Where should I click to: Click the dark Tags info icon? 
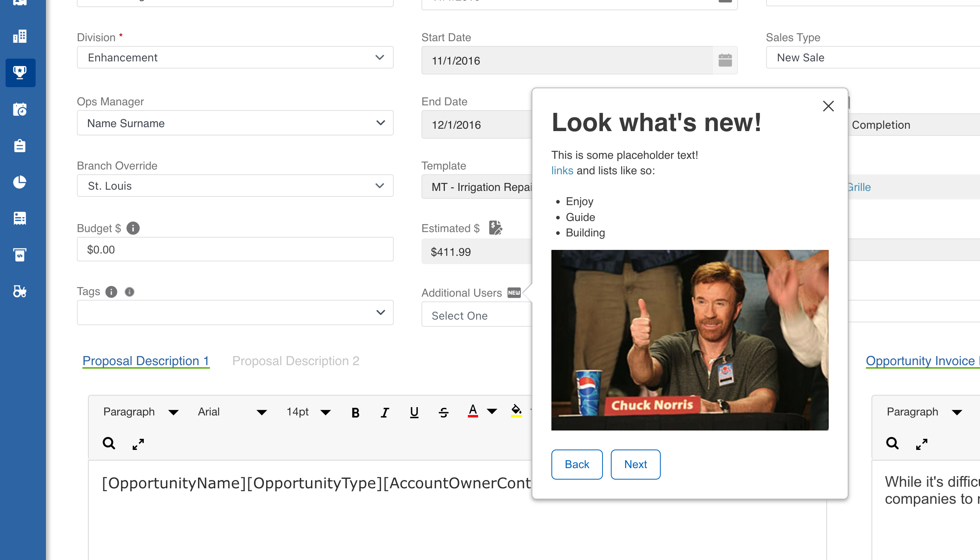tap(111, 292)
